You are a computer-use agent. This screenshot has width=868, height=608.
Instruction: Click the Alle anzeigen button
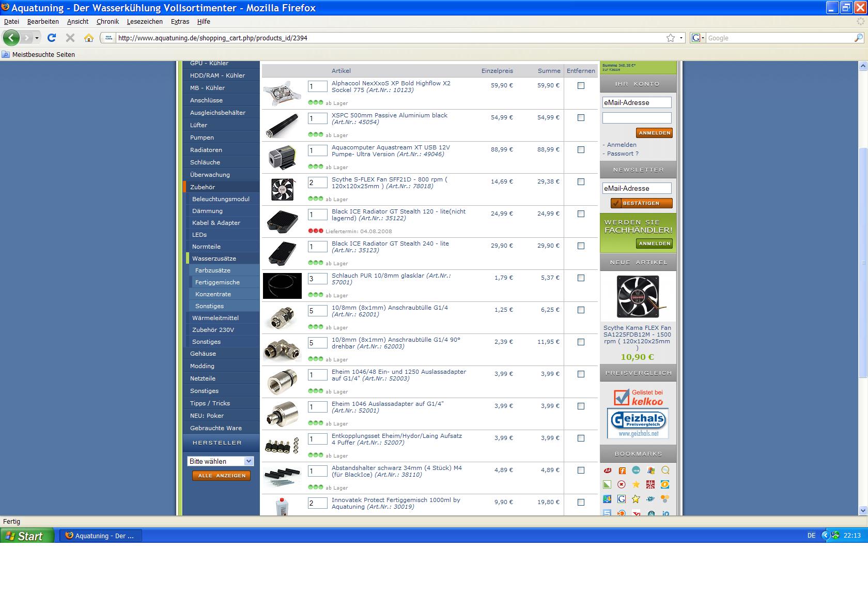[221, 476]
